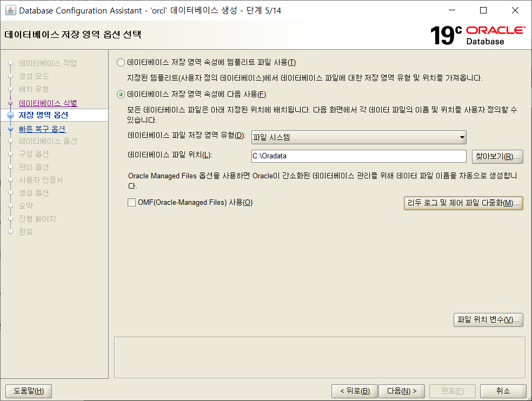Screen dimensions: 532x401
Task: Click the 데이터베이스 작업 step label
Action: 48,63
